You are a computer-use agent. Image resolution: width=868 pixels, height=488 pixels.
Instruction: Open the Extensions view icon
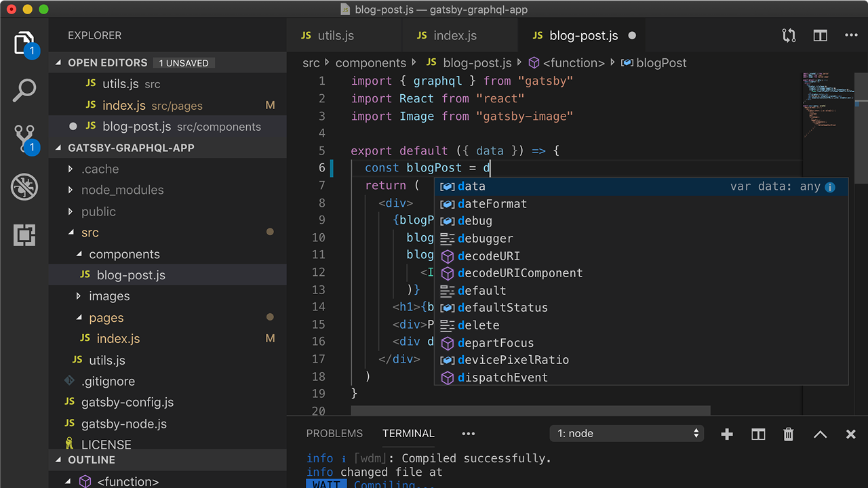coord(24,235)
